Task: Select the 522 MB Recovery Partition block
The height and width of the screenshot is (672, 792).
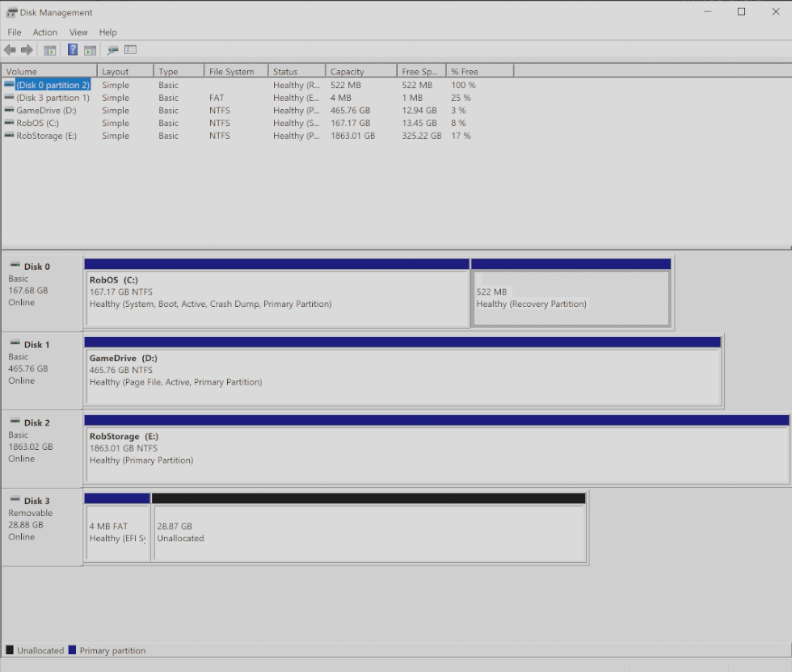Action: point(571,299)
